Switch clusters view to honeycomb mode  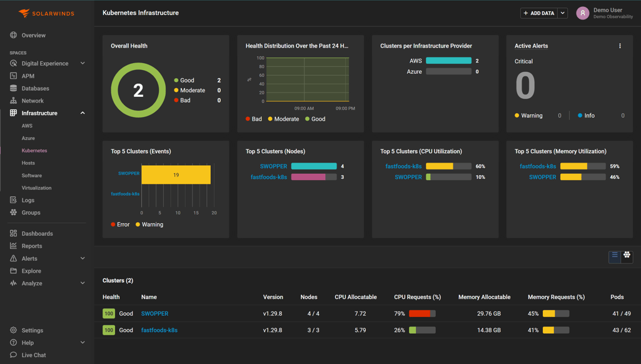click(627, 256)
